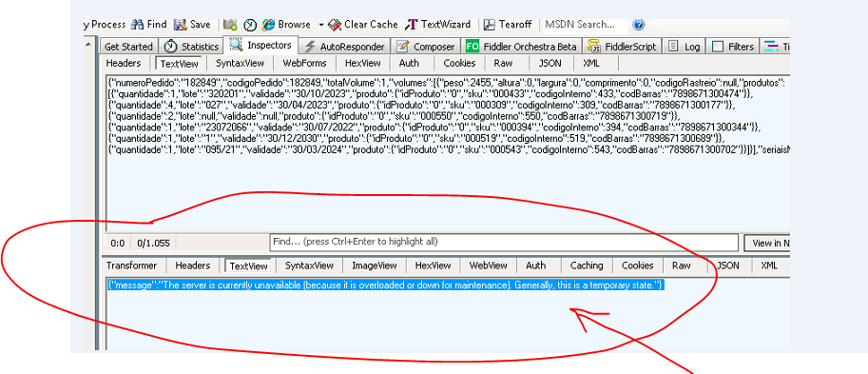Click the View in Notepad button
Screen dimensions: 868x374
tap(767, 243)
